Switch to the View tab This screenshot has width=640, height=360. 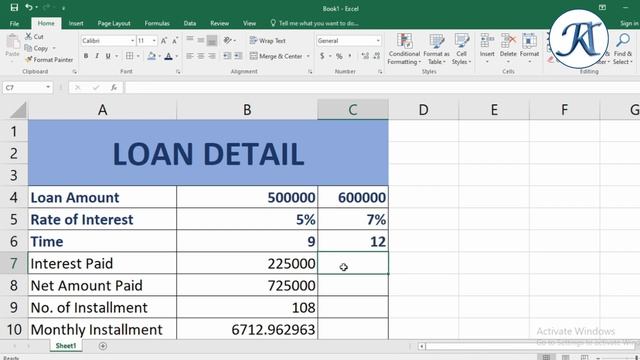(x=249, y=23)
